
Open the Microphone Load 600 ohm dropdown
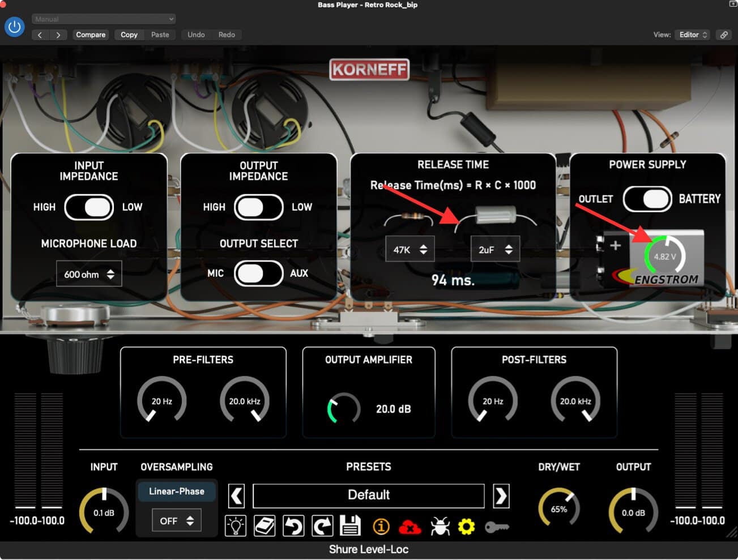[x=89, y=274]
